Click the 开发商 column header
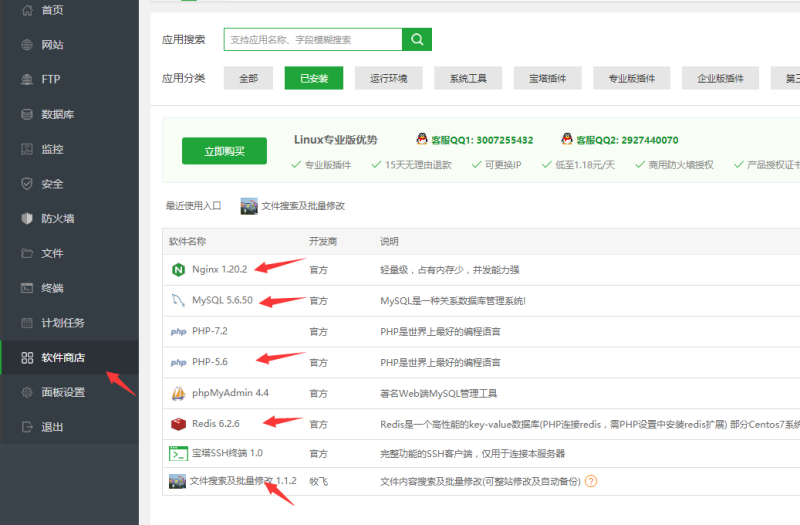800x525 pixels. coord(323,241)
